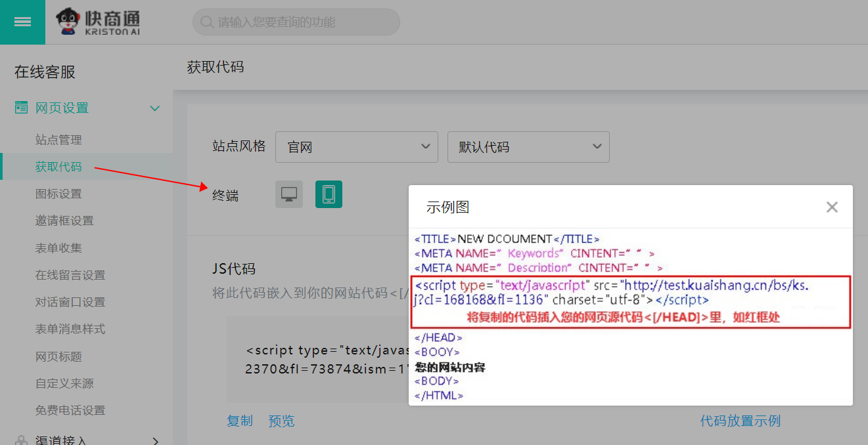
Task: Click the search magnifier icon
Action: (207, 22)
